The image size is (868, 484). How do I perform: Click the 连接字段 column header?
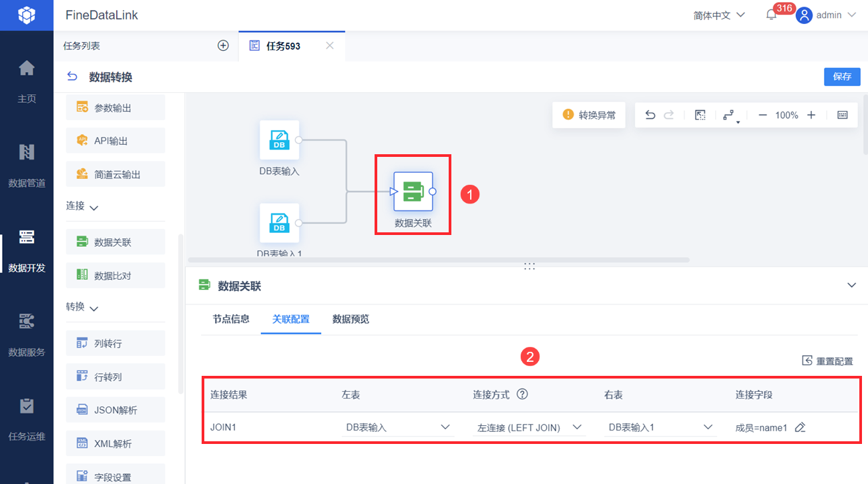754,395
